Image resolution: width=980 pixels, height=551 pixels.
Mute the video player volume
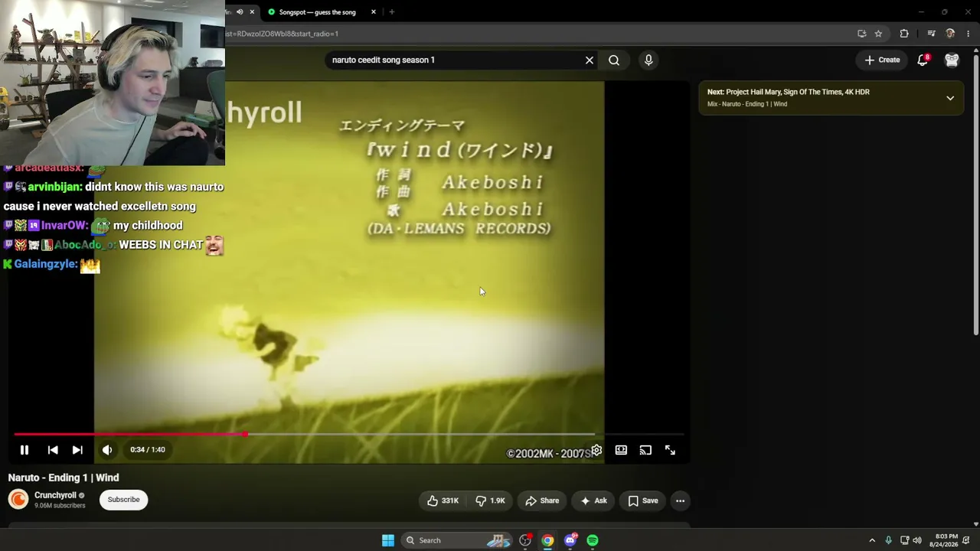click(x=107, y=450)
